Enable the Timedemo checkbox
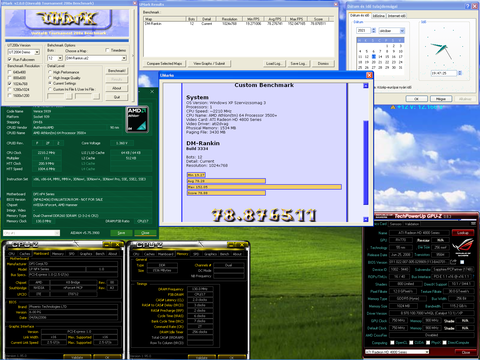Image resolution: width=480 pixels, height=360 pixels. [x=107, y=50]
